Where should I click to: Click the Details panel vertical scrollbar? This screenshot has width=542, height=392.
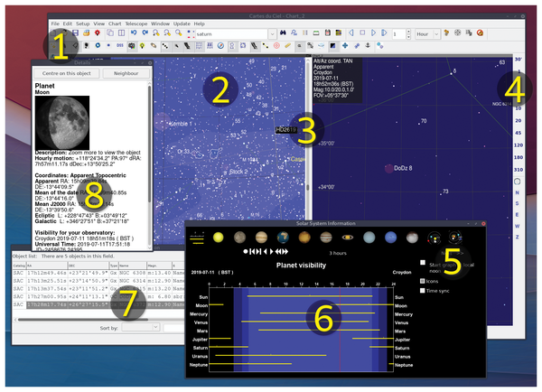149,144
